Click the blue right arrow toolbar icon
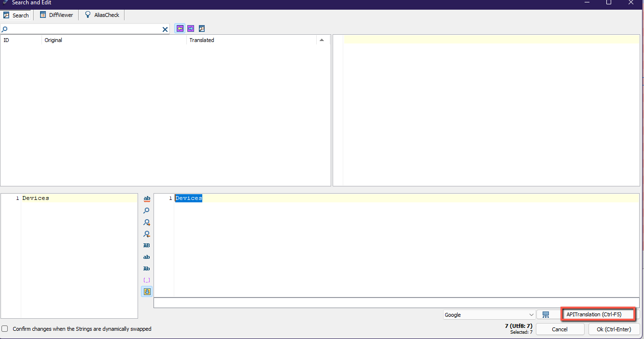 (x=191, y=28)
